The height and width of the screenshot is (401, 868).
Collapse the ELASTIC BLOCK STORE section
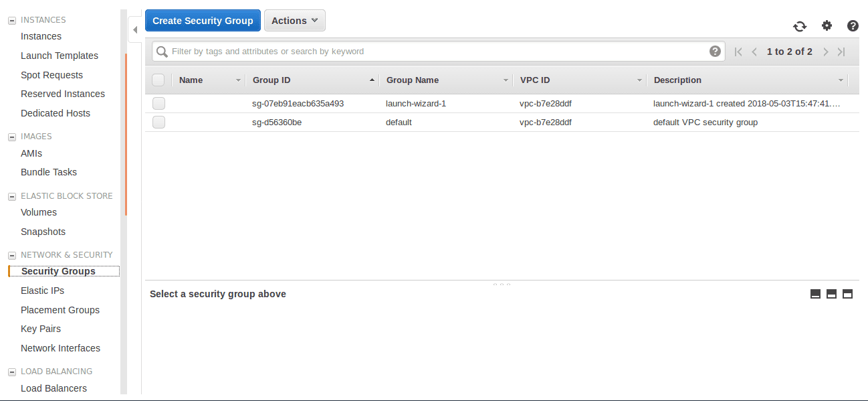point(11,197)
